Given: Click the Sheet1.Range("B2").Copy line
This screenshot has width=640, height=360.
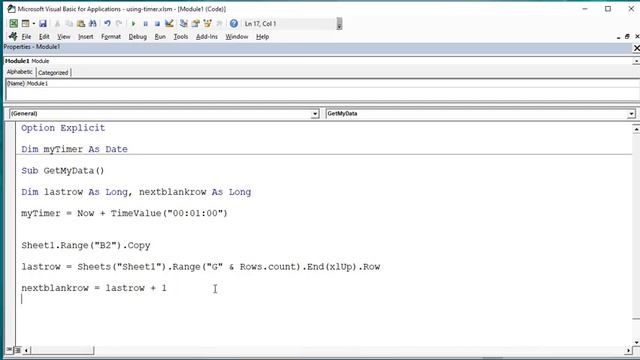Looking at the screenshot, I should [86, 245].
